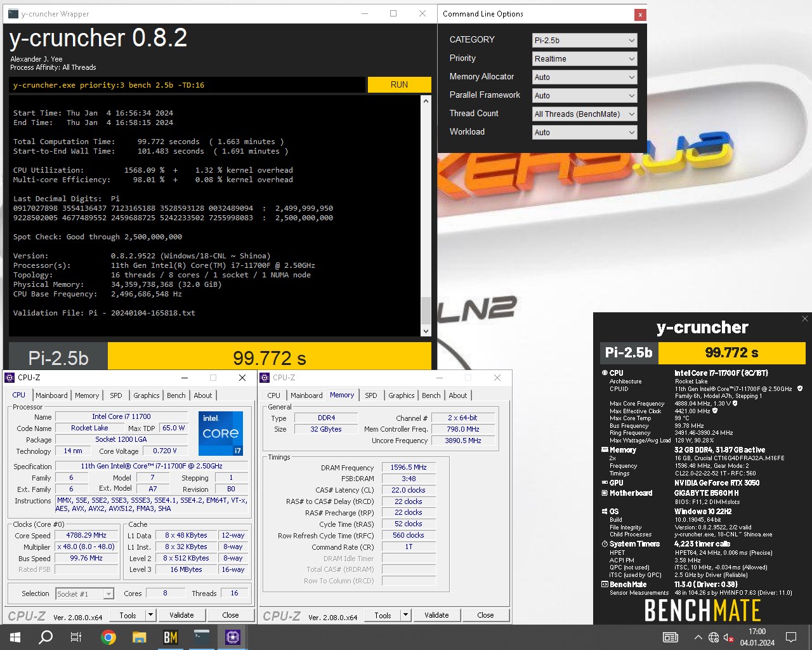The image size is (812, 650).
Task: Click the muted volume tray icon
Action: coord(729,637)
